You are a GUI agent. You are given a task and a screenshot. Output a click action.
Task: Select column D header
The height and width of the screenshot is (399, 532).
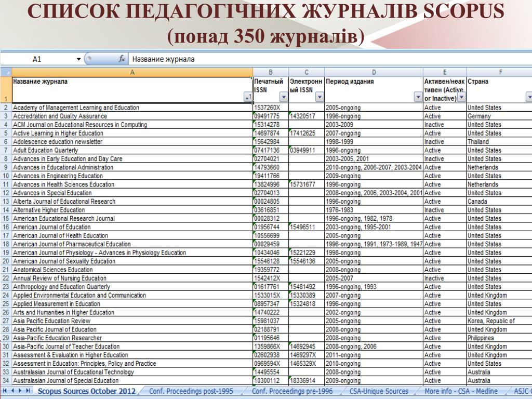tap(374, 72)
